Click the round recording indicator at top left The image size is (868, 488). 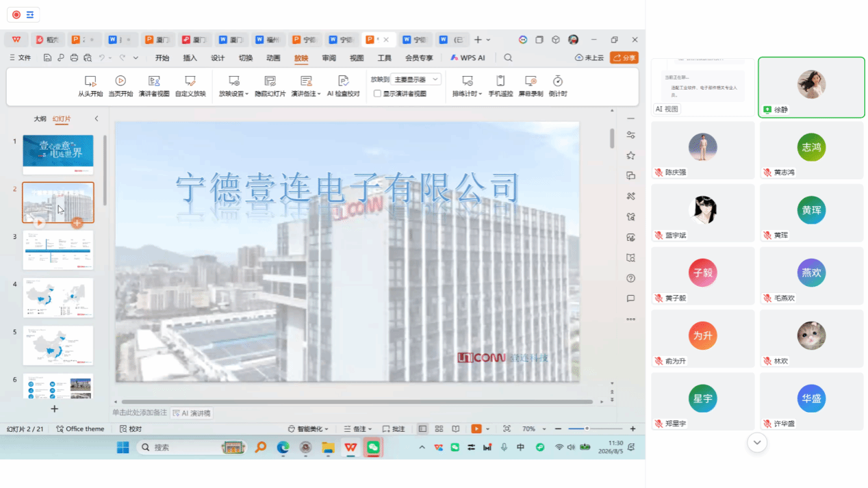tap(16, 14)
